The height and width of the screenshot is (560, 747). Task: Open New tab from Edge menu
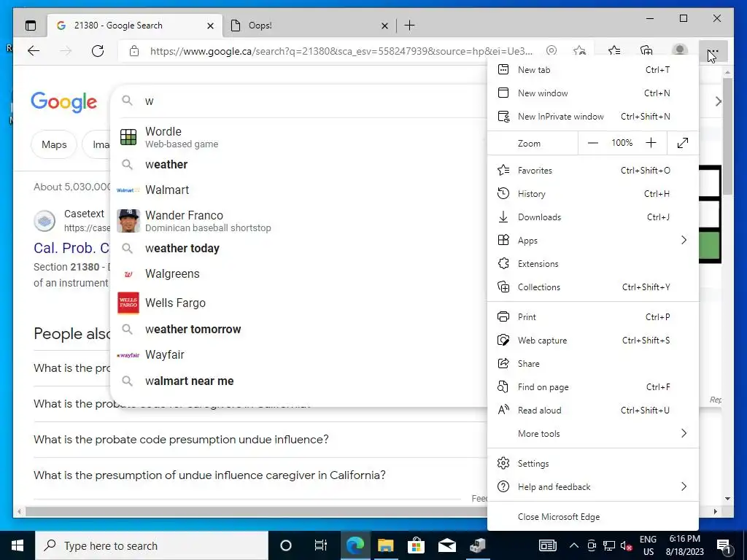click(x=592, y=69)
